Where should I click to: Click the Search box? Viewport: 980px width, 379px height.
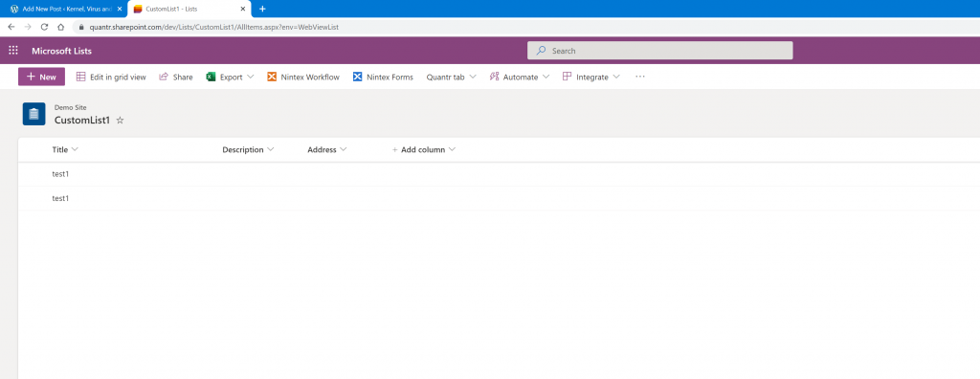(660, 51)
